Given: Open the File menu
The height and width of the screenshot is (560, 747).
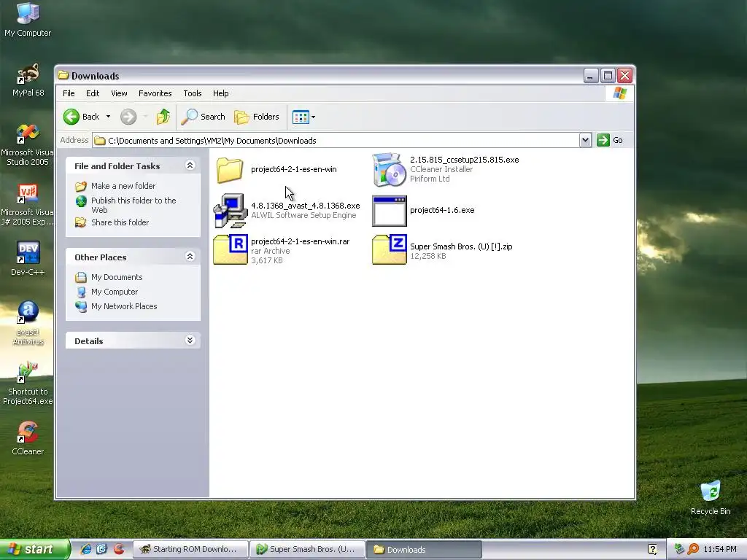Looking at the screenshot, I should coord(69,93).
